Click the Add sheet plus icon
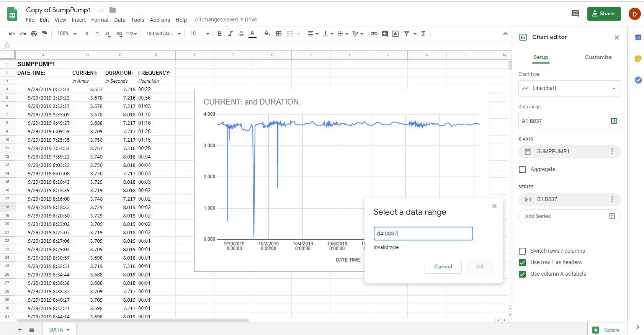644x335 pixels. 20,330
